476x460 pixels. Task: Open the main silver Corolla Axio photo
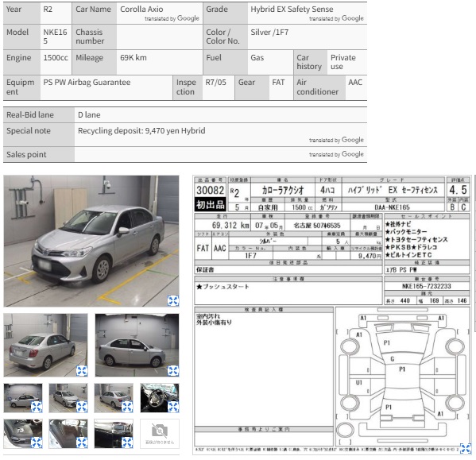pyautogui.click(x=91, y=241)
